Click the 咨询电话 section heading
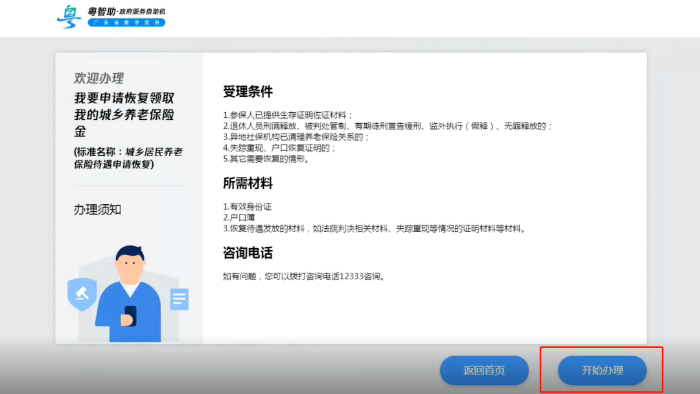 tap(248, 253)
